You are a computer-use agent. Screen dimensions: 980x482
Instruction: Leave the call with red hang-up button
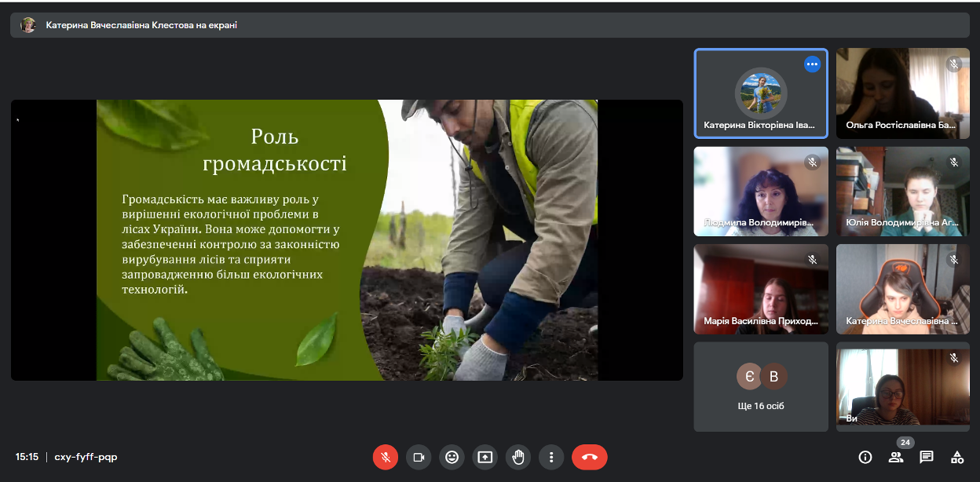590,457
